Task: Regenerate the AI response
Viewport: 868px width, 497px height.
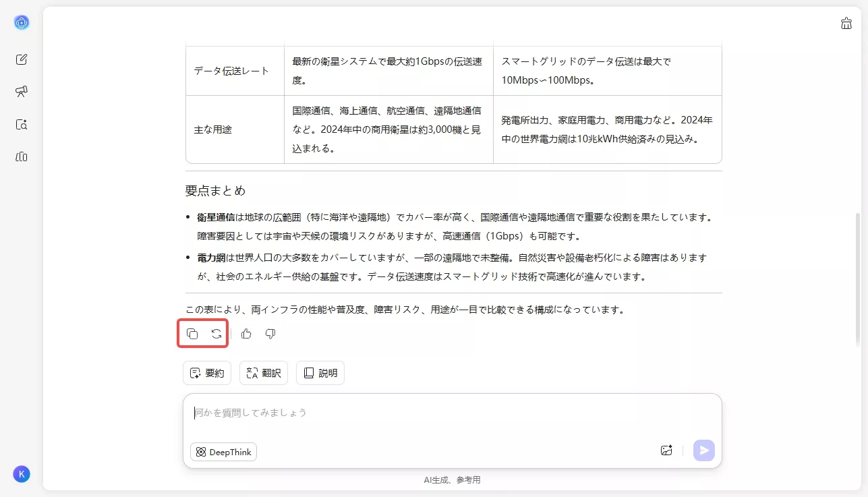Action: click(x=216, y=333)
